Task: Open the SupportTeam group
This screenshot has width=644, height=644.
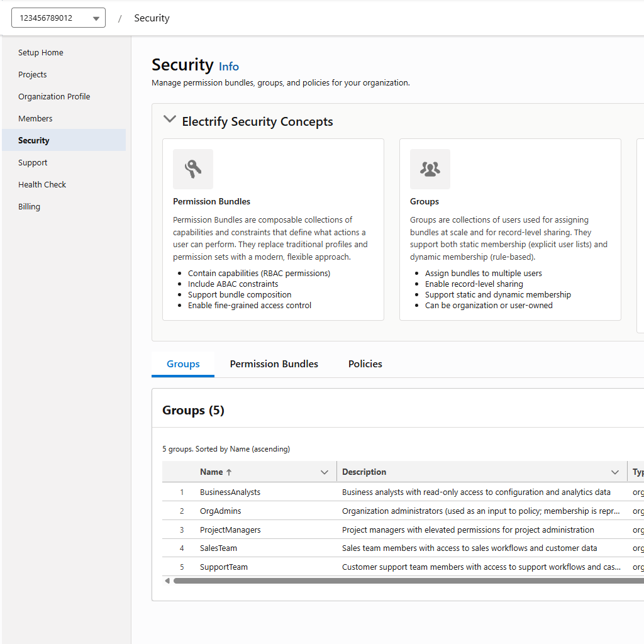Action: coord(223,567)
